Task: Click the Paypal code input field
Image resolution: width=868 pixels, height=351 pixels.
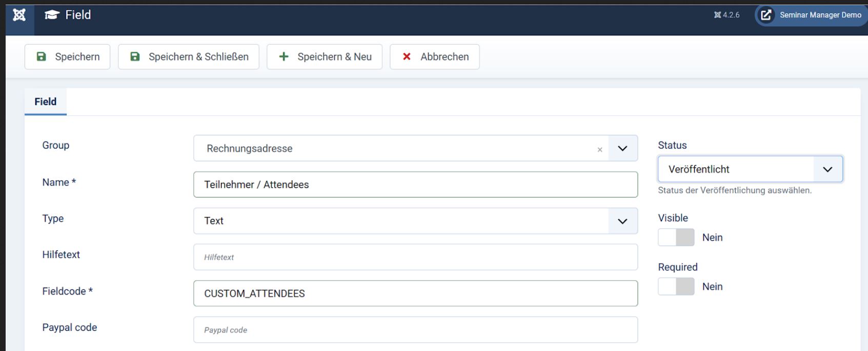Action: click(415, 330)
